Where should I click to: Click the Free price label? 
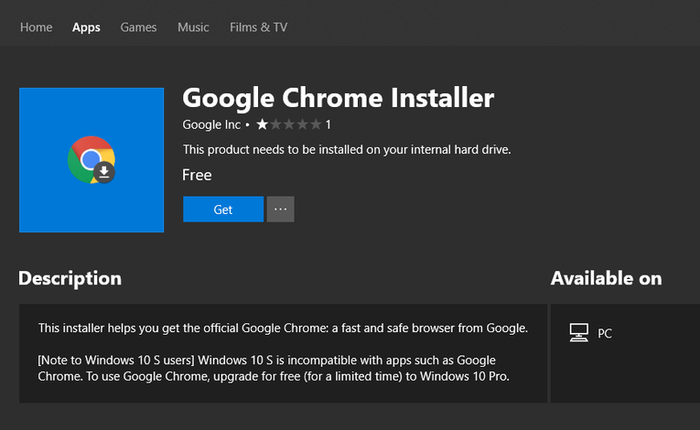(197, 175)
